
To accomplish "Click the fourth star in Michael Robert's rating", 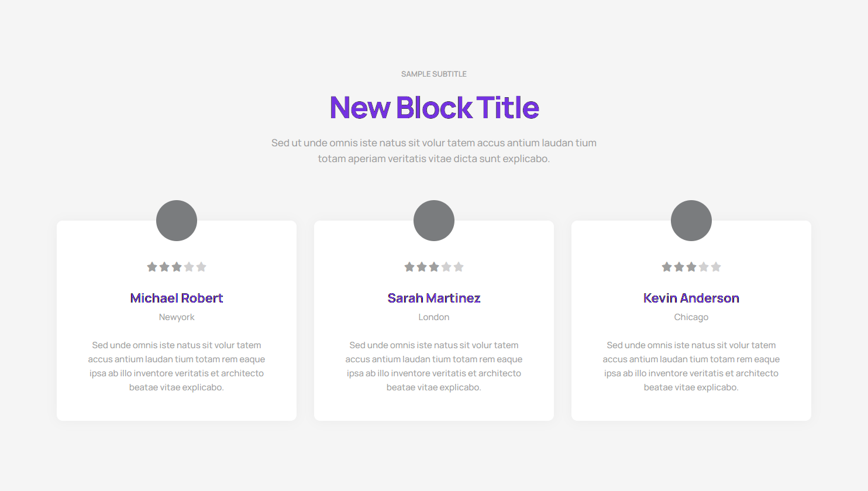I will point(189,267).
